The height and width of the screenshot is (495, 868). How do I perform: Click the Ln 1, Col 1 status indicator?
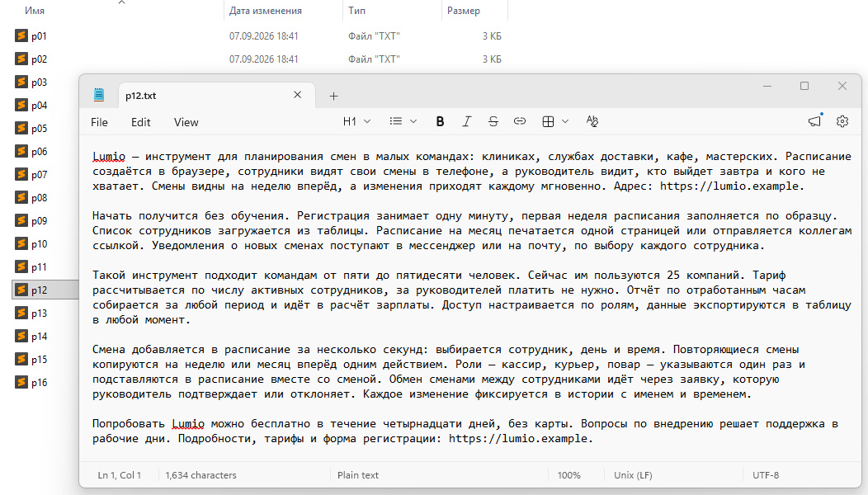click(x=120, y=475)
